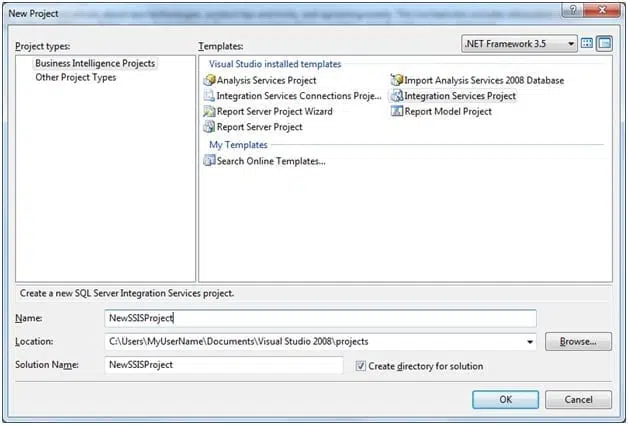Click the Solution Name text field

coord(223,365)
